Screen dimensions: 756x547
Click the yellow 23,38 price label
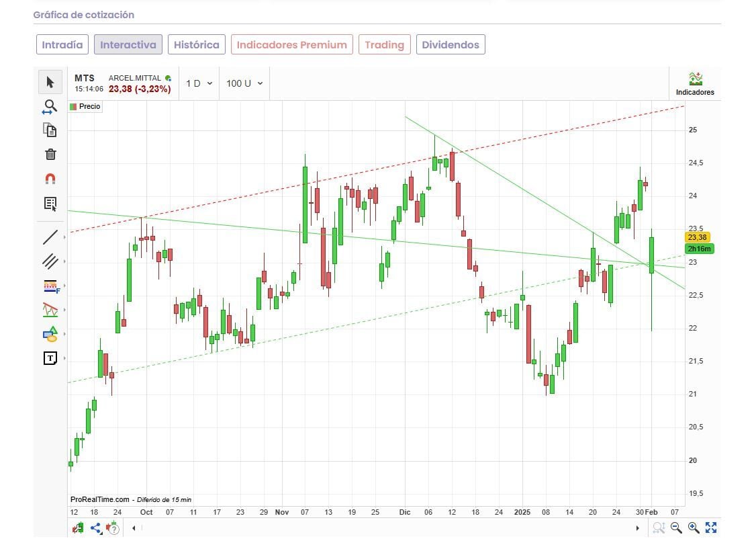(697, 237)
